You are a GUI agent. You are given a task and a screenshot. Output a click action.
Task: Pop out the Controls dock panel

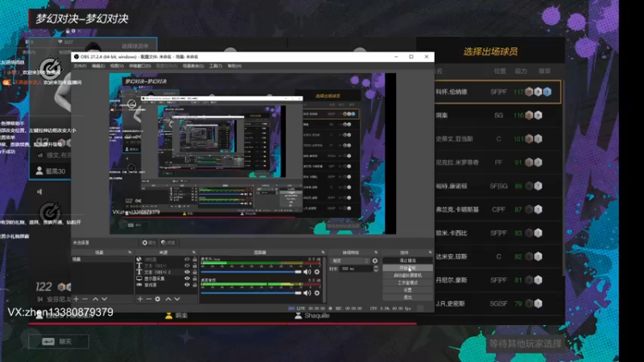430,253
